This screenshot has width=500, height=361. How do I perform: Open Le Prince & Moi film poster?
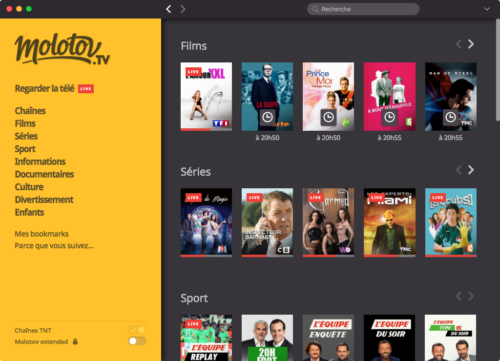[x=328, y=96]
